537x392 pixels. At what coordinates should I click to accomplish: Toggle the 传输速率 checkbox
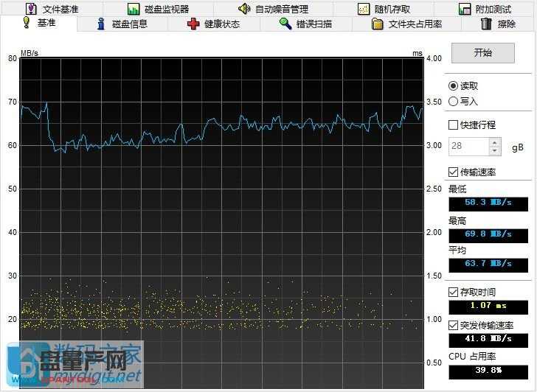453,172
